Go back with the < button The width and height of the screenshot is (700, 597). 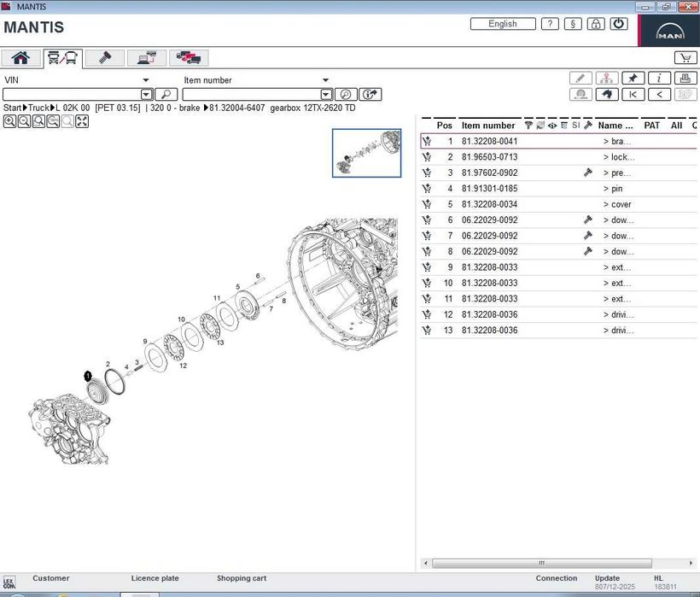pos(659,94)
